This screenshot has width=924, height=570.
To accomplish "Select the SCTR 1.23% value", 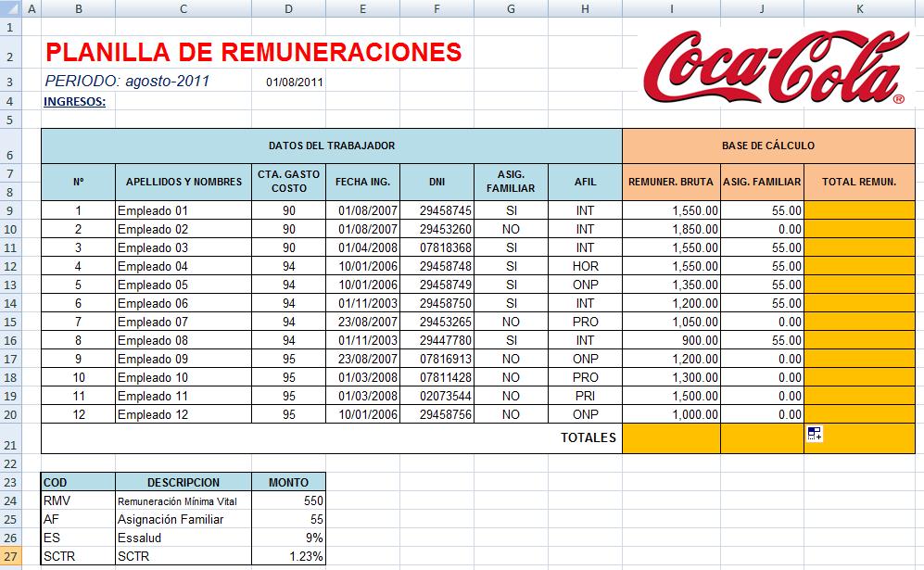I will point(289,556).
